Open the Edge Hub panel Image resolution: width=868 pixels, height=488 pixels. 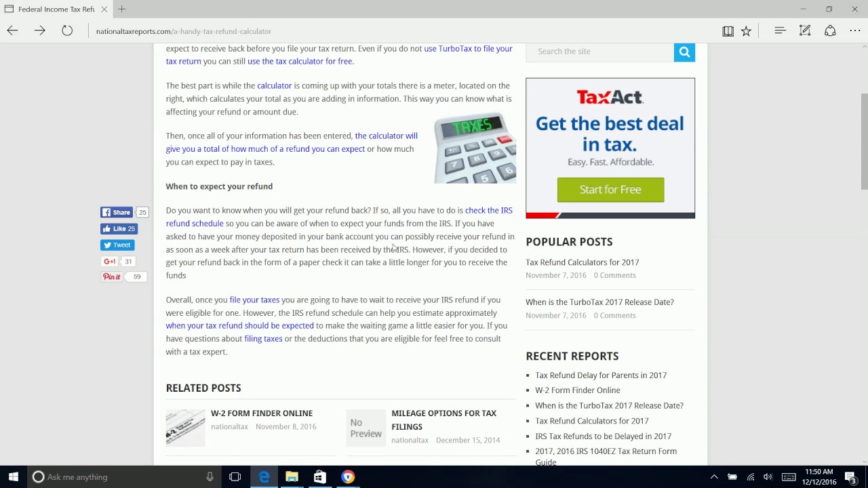point(780,30)
